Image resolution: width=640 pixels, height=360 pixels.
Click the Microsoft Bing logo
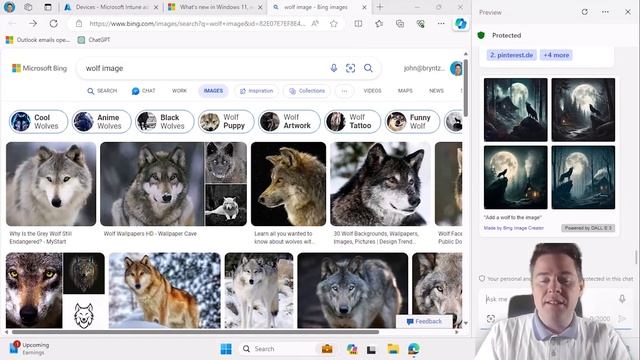(39, 68)
